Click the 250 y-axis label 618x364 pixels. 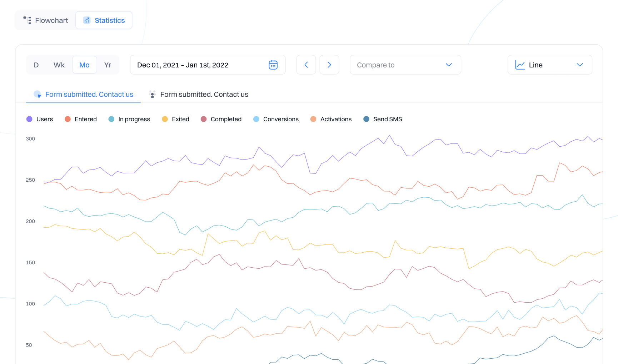coord(30,180)
